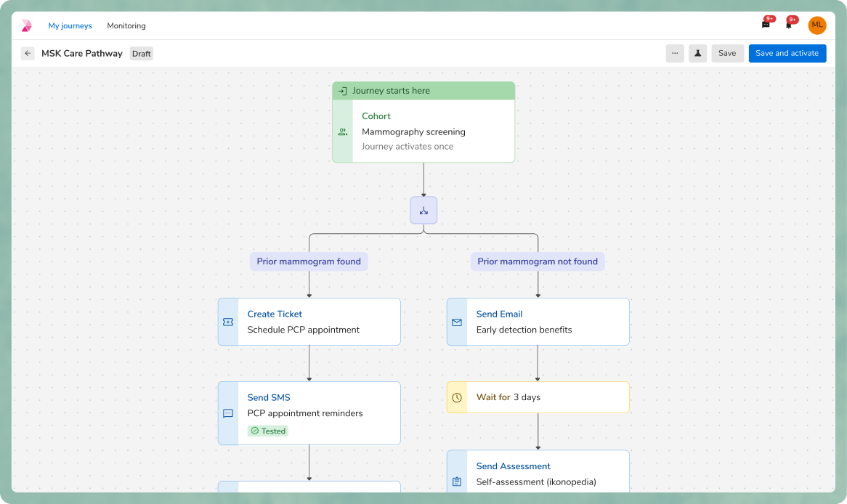Open the Send Email node

pos(538,322)
